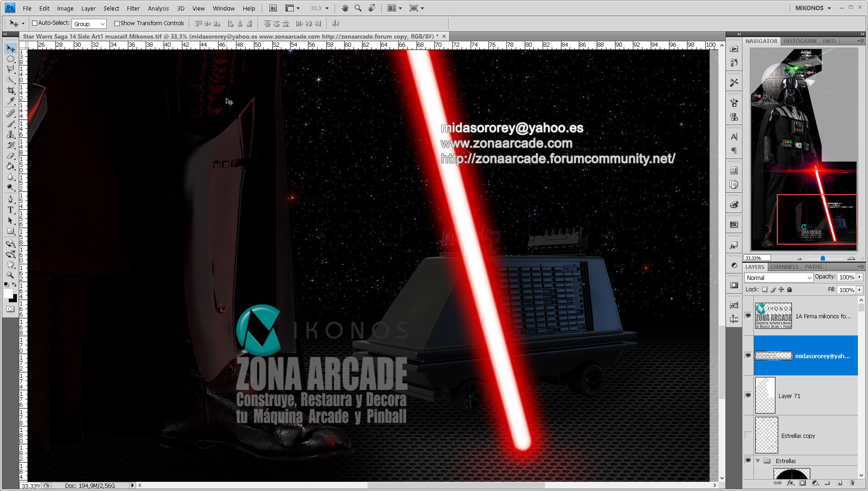Image resolution: width=868 pixels, height=491 pixels.
Task: Select the Polygonal Lasso tool
Action: (x=11, y=69)
